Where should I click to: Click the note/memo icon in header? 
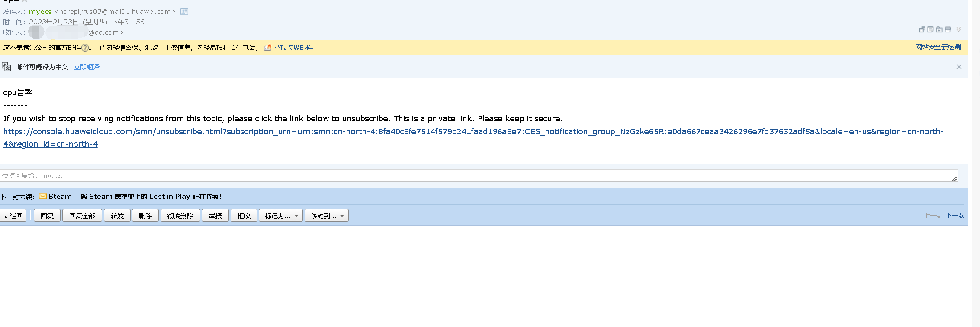(x=930, y=29)
